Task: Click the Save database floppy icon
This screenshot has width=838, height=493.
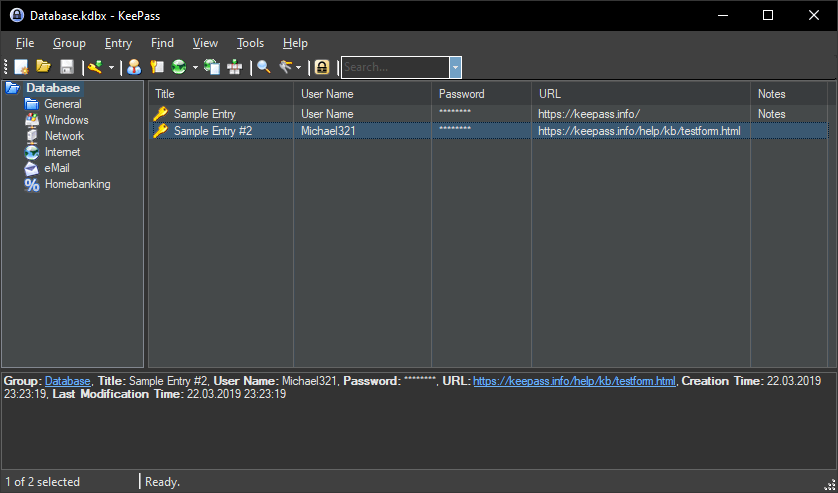Action: click(x=67, y=67)
